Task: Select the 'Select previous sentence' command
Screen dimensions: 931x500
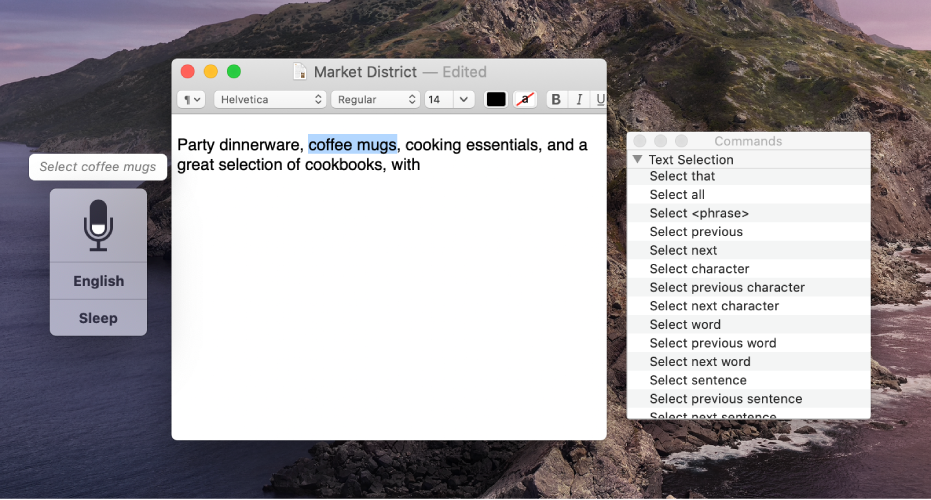Action: (749, 398)
